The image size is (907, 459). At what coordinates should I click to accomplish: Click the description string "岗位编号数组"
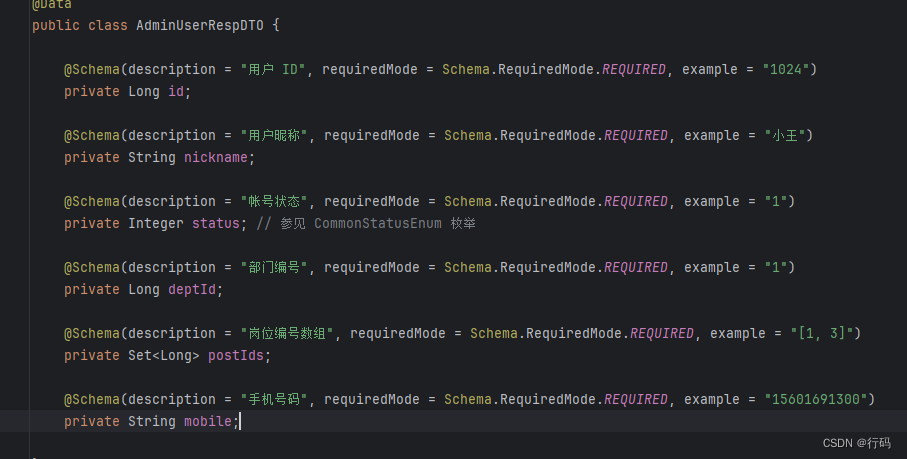point(287,333)
